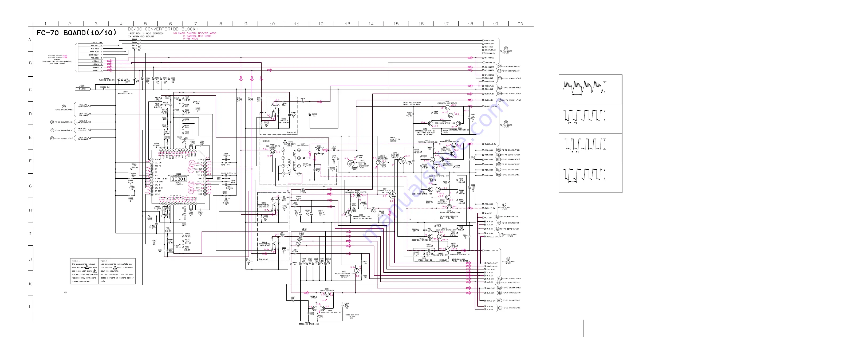The image size is (868, 337).
Task: Click DC_PACK_SW output signal label
Action: coord(490,50)
